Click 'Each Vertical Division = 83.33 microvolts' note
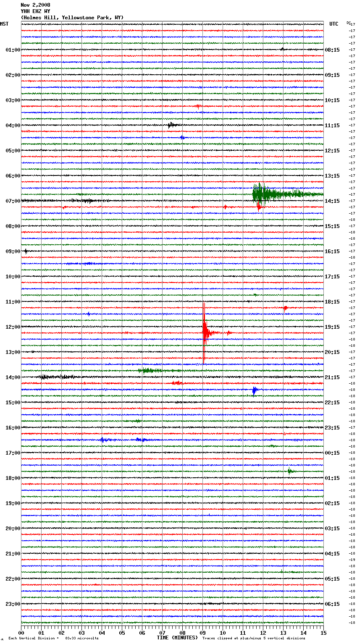 tap(53, 638)
